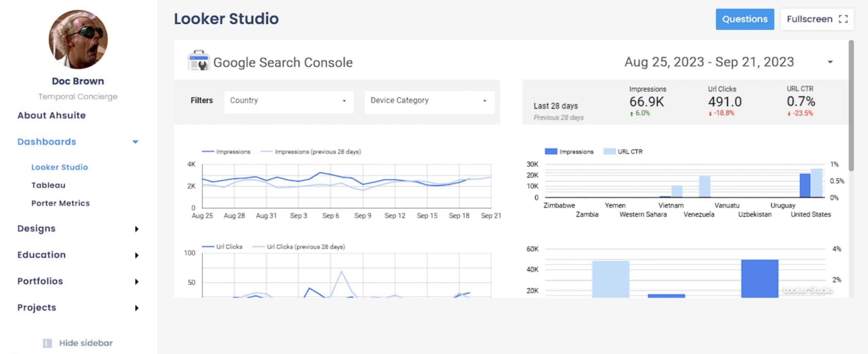Click the Last 28 days label
Screen dimensions: 868x354
pyautogui.click(x=555, y=106)
